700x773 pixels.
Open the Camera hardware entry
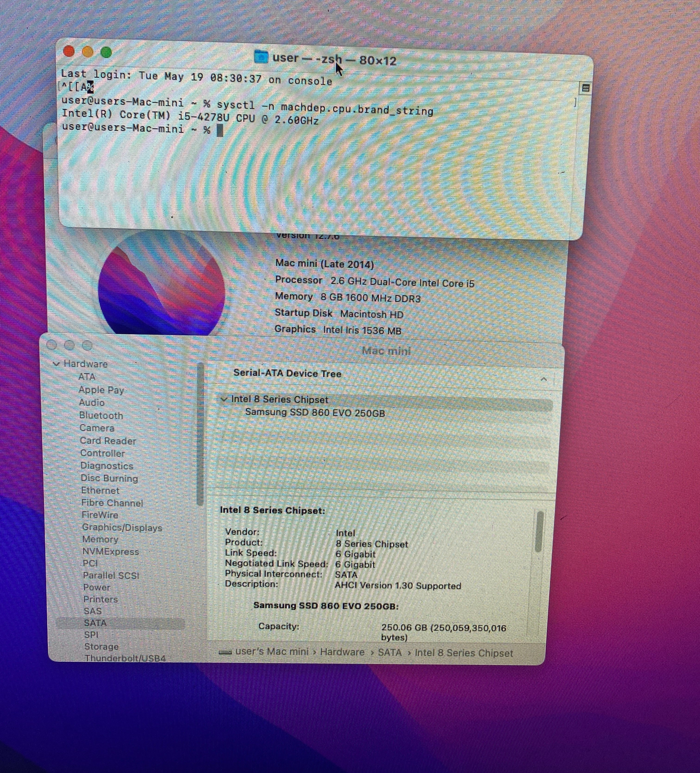[97, 428]
